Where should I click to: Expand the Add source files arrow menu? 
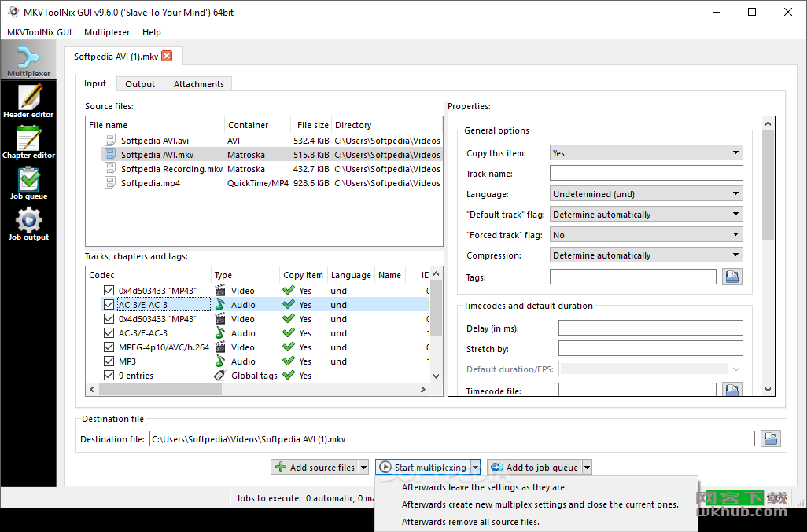coord(364,468)
